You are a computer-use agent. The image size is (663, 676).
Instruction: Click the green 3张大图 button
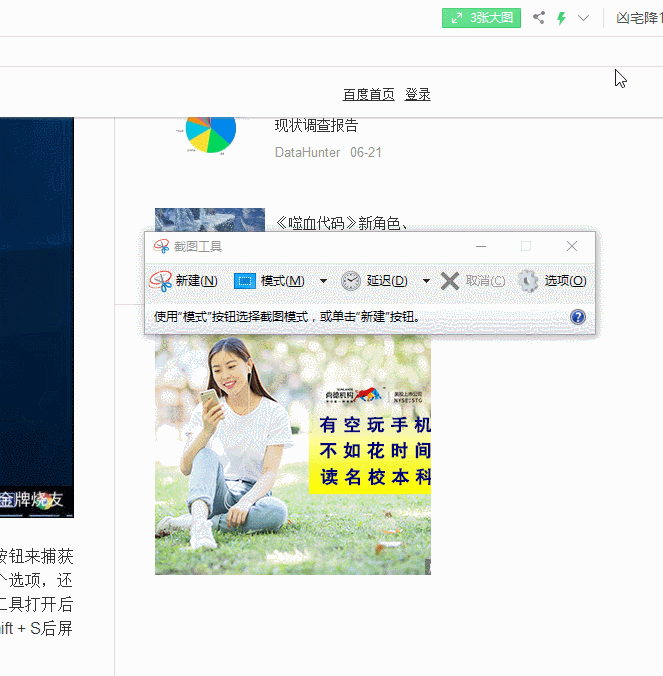pos(482,18)
